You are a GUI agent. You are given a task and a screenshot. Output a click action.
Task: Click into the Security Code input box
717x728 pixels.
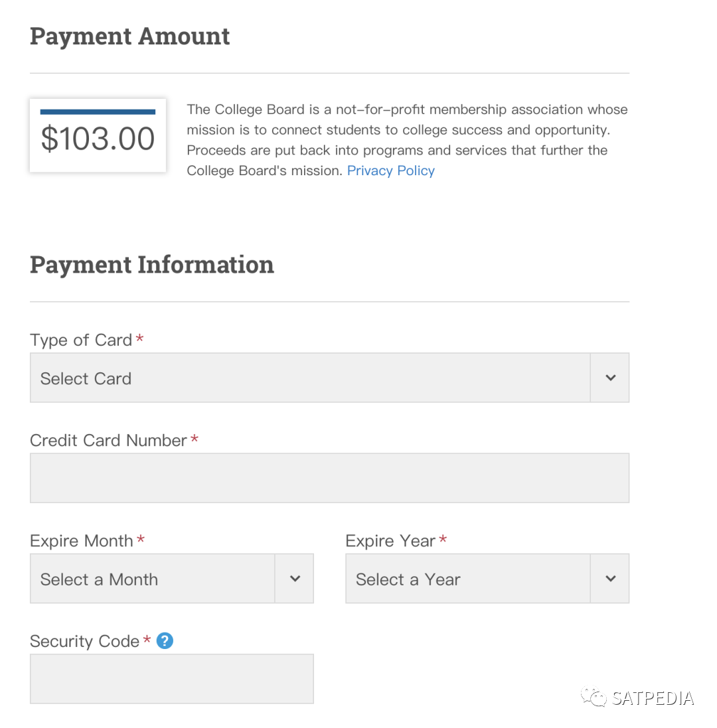(171, 679)
